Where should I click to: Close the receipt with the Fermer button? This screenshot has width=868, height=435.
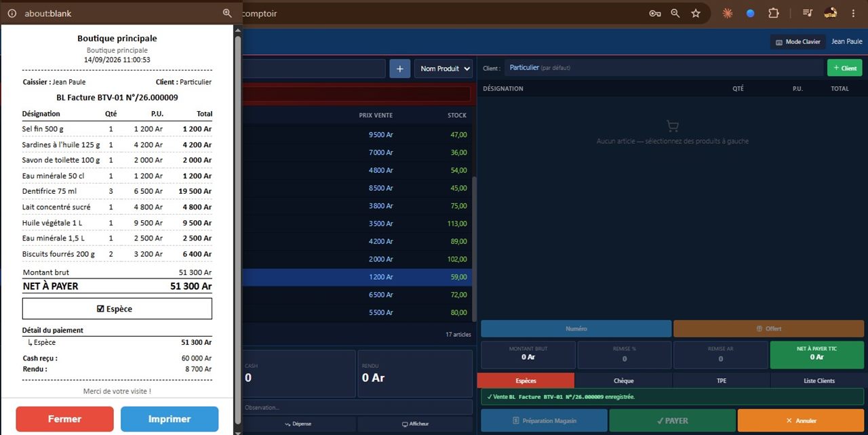click(64, 419)
